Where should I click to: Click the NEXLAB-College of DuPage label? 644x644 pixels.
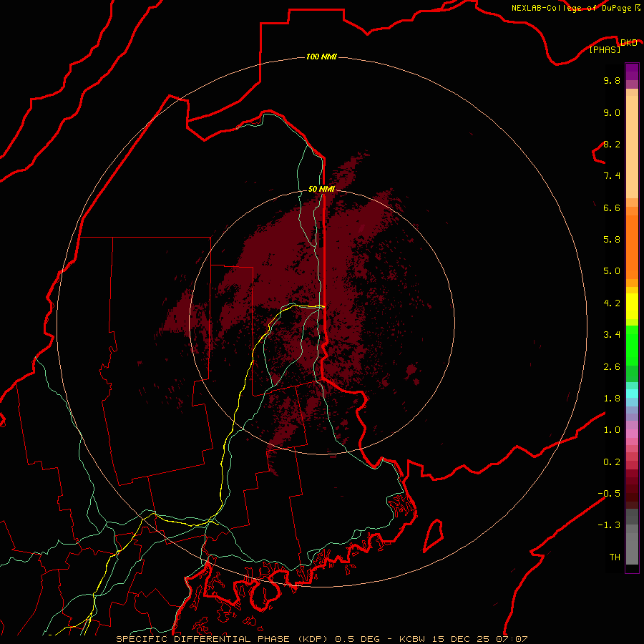(x=571, y=8)
